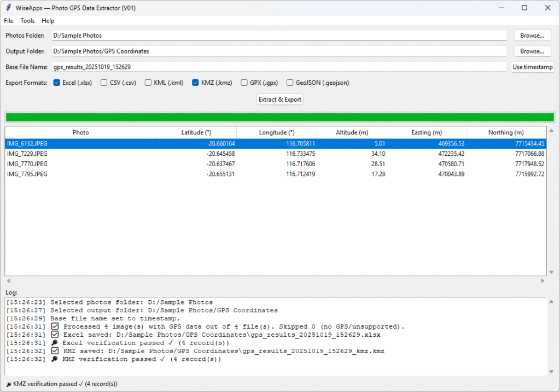The image size is (560, 392).
Task: Sort table by Latitude column header
Action: point(196,132)
